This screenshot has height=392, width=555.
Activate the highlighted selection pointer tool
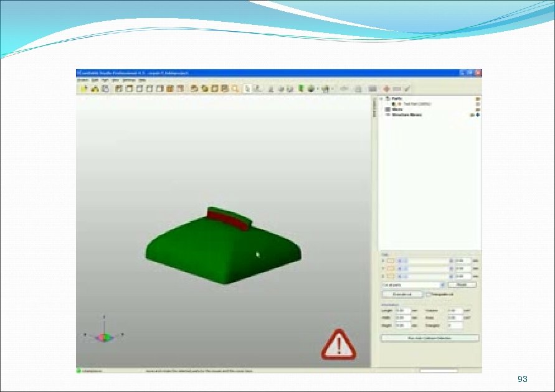click(x=247, y=89)
